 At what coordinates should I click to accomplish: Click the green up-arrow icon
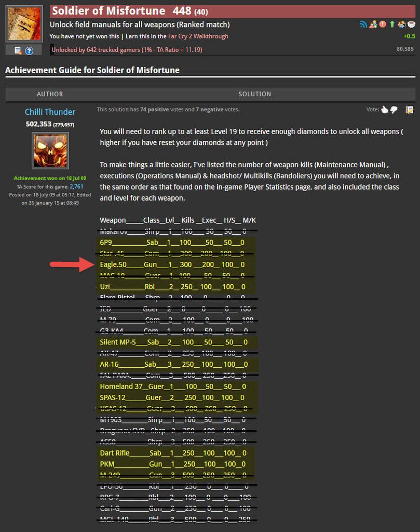pos(392,24)
